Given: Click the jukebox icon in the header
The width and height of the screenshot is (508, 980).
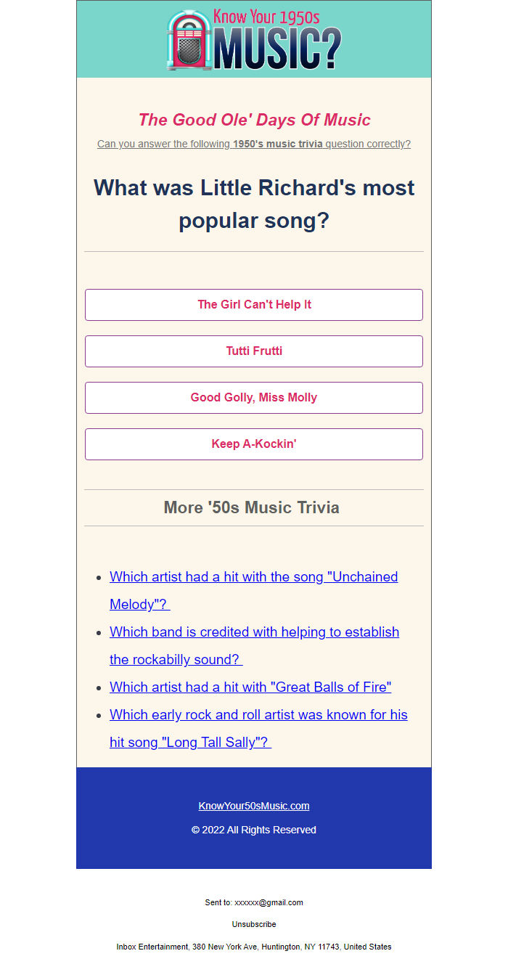Looking at the screenshot, I should click(189, 41).
